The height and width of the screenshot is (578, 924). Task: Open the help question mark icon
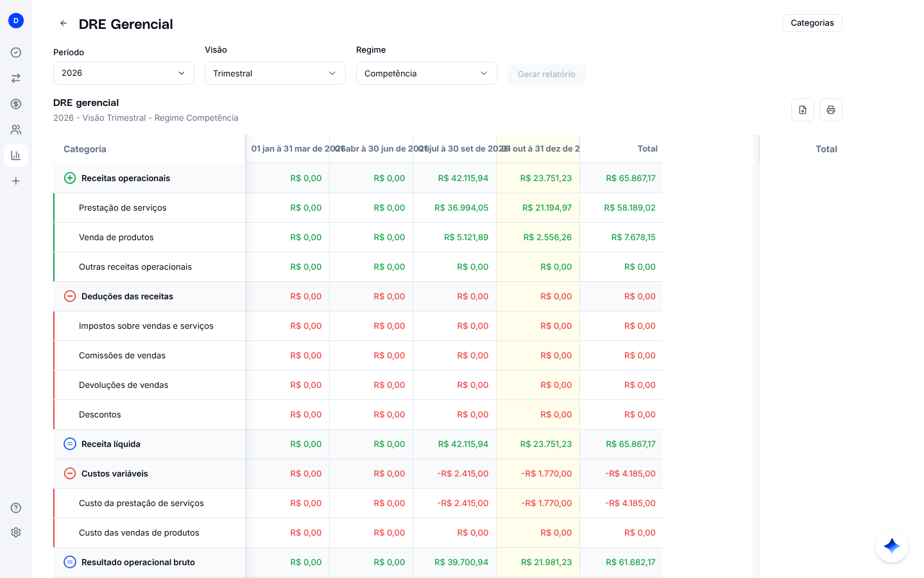(16, 508)
